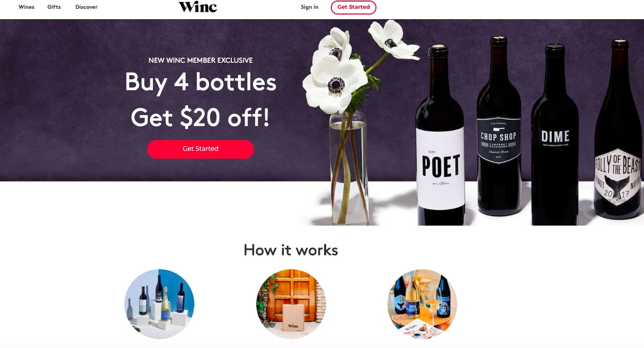The width and height of the screenshot is (644, 348).
Task: Click the red Get Started banner button
Action: click(201, 149)
